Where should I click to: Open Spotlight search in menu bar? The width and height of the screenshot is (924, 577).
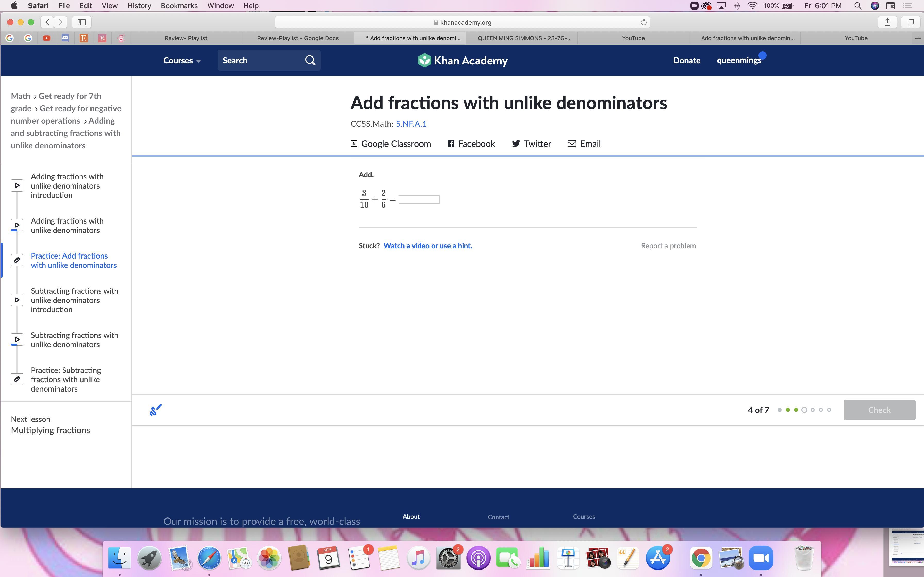coord(858,6)
